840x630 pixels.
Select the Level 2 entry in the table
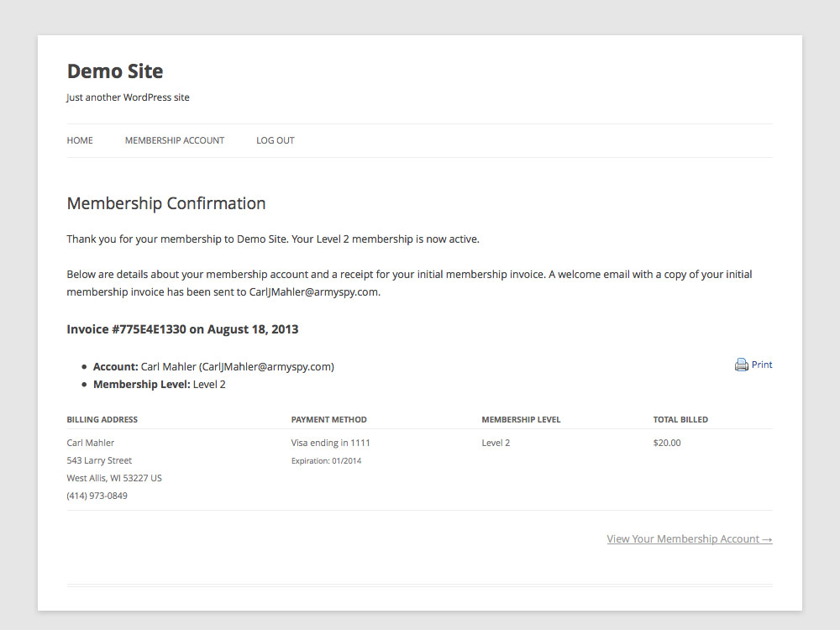click(495, 443)
